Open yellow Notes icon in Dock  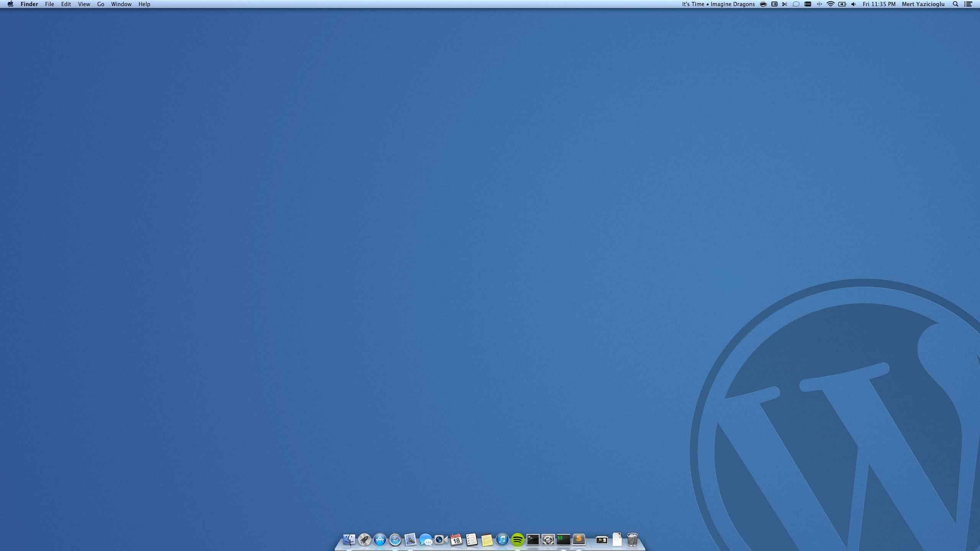pos(487,540)
